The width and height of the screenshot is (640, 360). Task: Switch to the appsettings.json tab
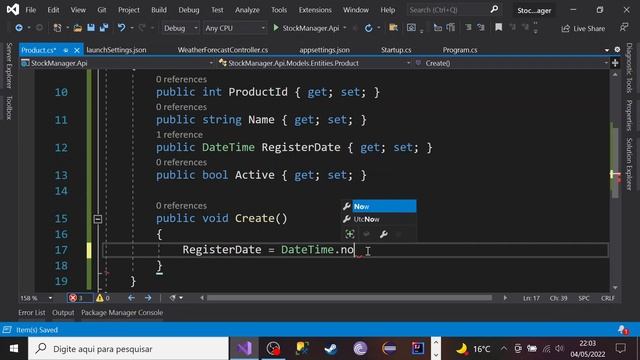coord(324,50)
